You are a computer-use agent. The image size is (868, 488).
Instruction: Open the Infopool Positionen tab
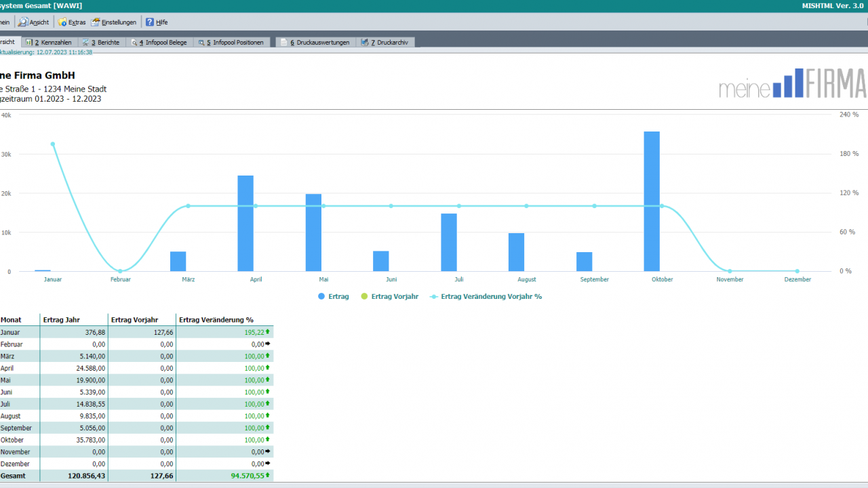coord(233,42)
